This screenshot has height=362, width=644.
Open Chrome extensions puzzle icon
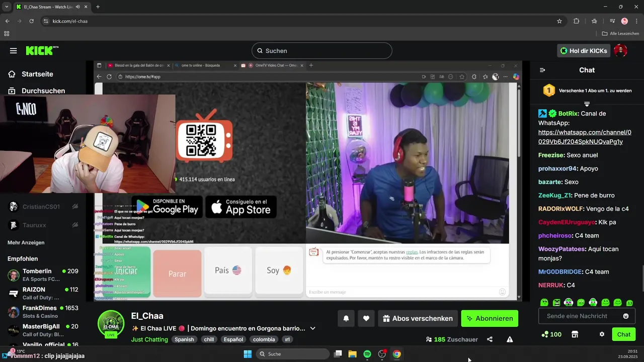[x=577, y=21]
